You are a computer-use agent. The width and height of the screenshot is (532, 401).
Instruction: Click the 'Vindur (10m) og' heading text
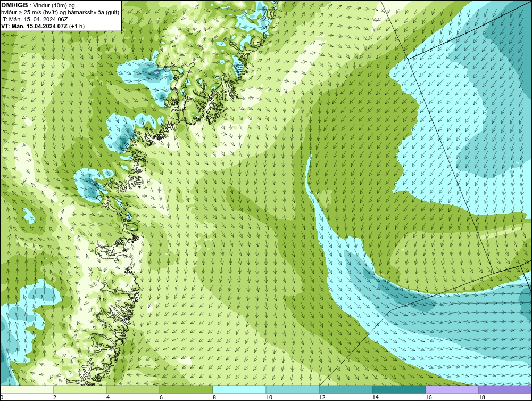[x=55, y=5]
